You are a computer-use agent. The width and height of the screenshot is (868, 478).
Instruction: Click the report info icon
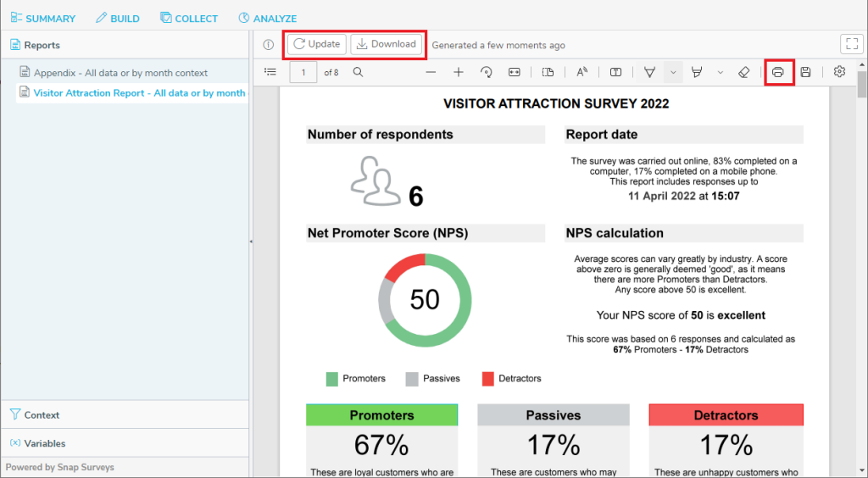[x=269, y=45]
